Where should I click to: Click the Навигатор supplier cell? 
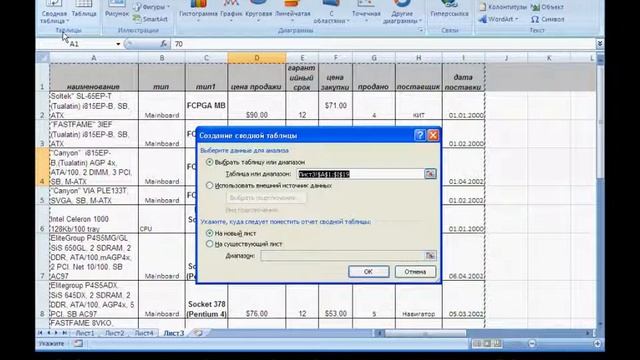pos(418,300)
